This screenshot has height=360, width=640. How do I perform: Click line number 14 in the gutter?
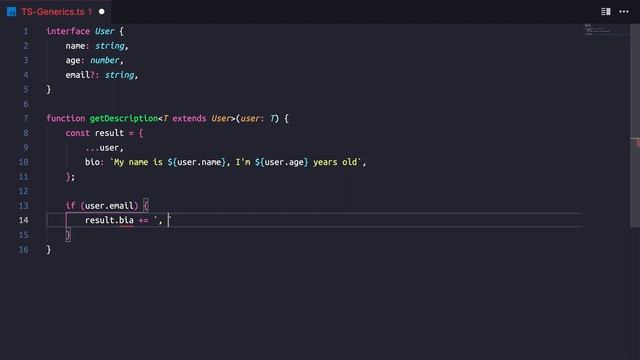click(24, 220)
